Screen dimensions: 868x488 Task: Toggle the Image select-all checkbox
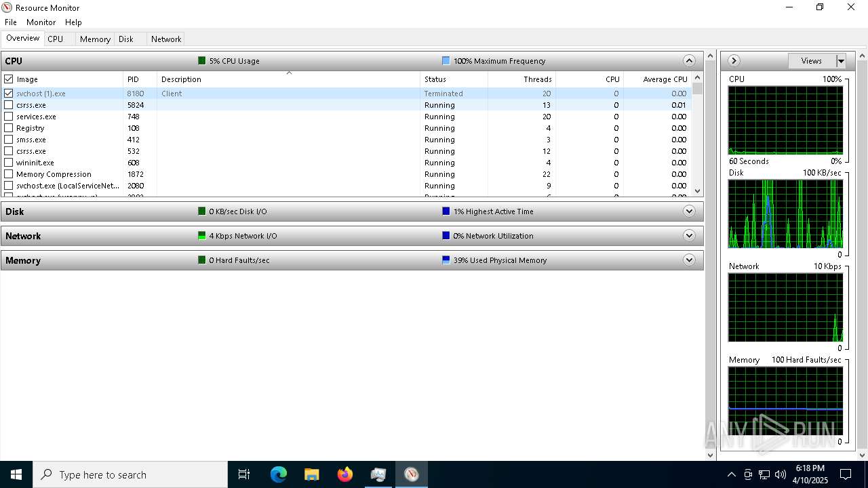(9, 79)
